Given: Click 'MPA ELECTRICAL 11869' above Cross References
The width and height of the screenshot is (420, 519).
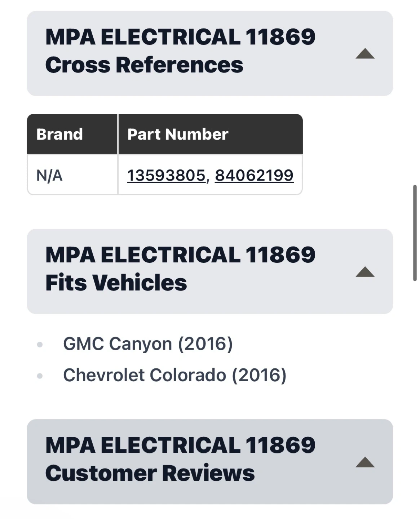Looking at the screenshot, I should pos(180,37).
